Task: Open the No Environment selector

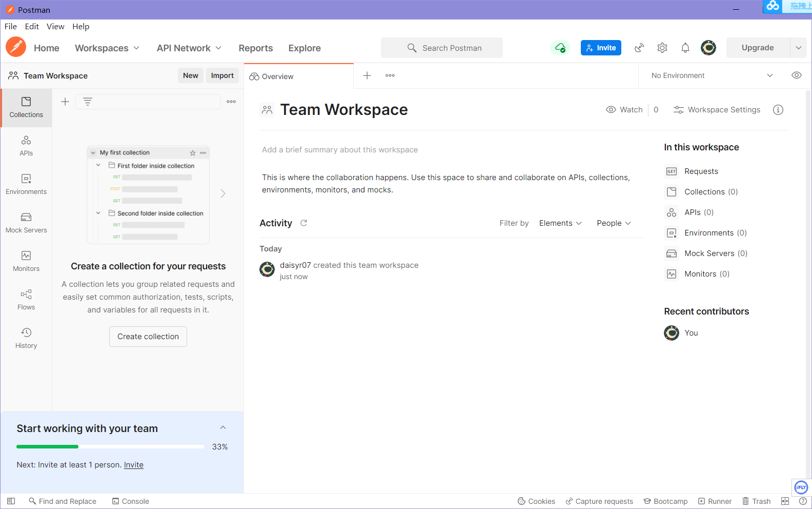Action: pos(712,75)
